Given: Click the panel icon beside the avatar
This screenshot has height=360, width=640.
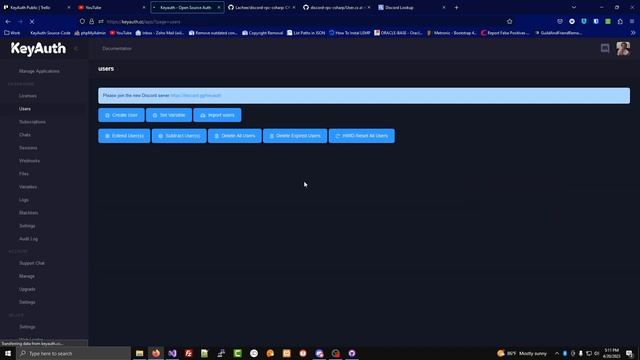Looking at the screenshot, I should (x=605, y=49).
